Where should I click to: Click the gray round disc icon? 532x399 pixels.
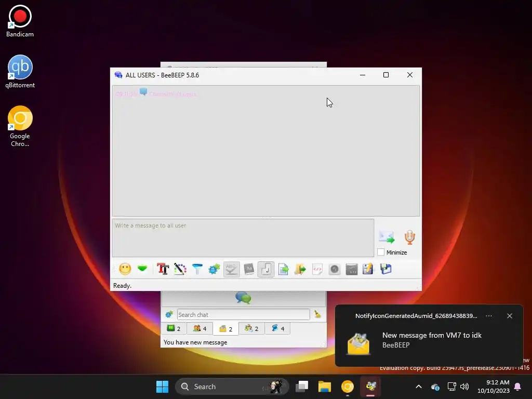click(x=335, y=269)
